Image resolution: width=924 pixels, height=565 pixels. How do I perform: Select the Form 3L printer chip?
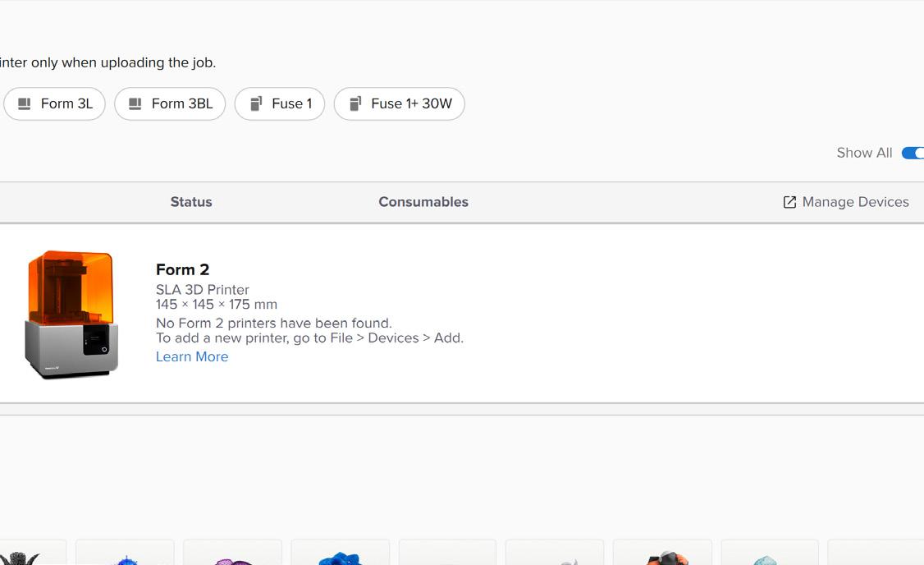[x=54, y=103]
